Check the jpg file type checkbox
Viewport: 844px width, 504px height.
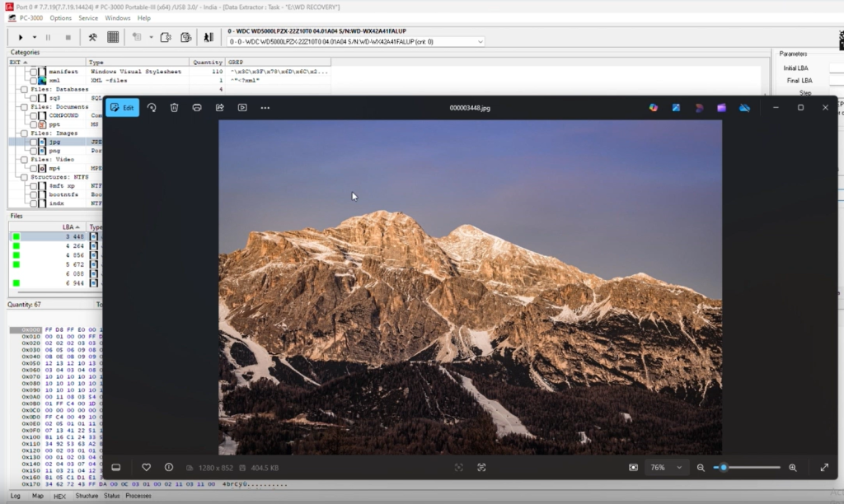click(x=34, y=142)
